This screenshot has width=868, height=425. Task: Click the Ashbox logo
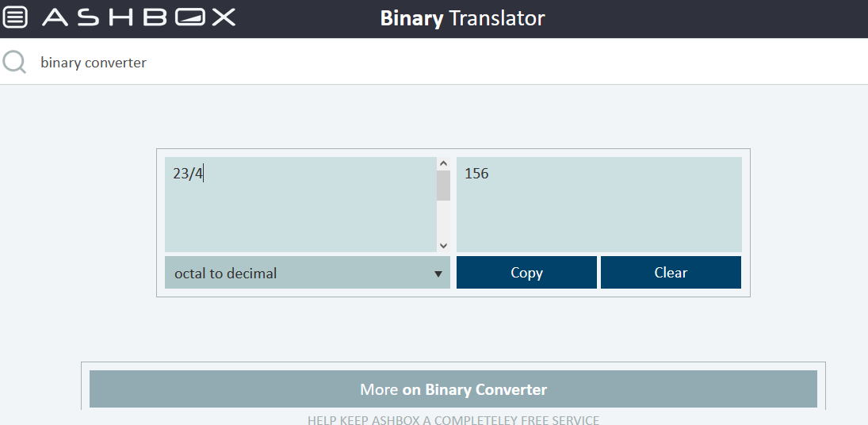point(139,17)
